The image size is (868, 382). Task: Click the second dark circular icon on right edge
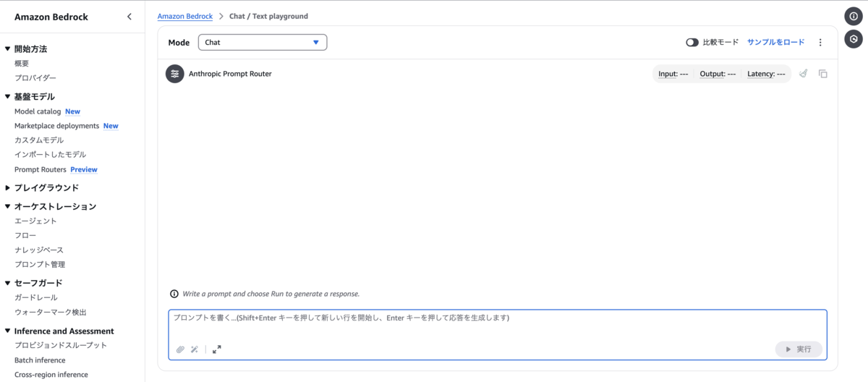pyautogui.click(x=854, y=39)
